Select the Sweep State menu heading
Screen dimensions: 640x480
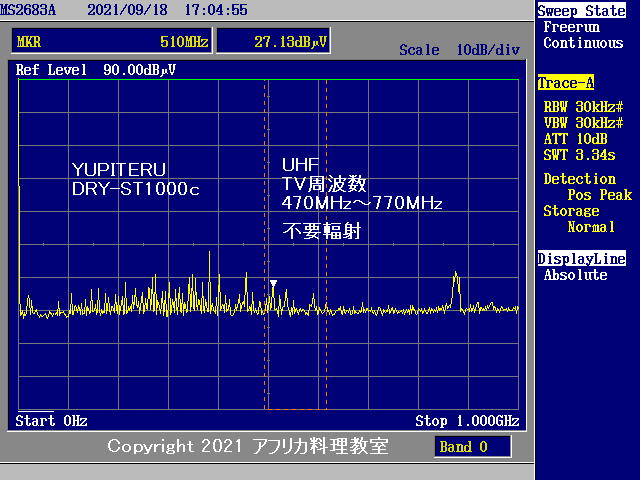coord(581,11)
